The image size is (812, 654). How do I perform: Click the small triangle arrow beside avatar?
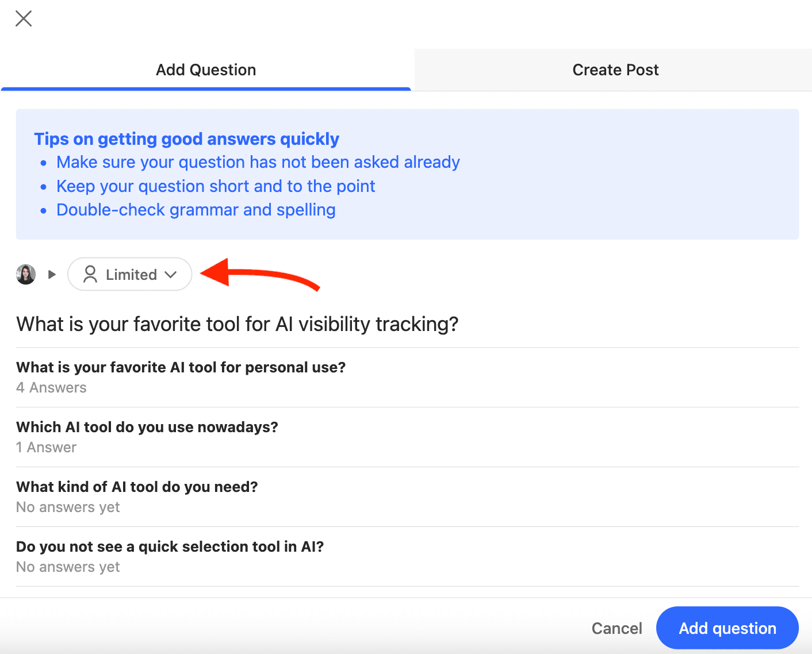tap(52, 274)
